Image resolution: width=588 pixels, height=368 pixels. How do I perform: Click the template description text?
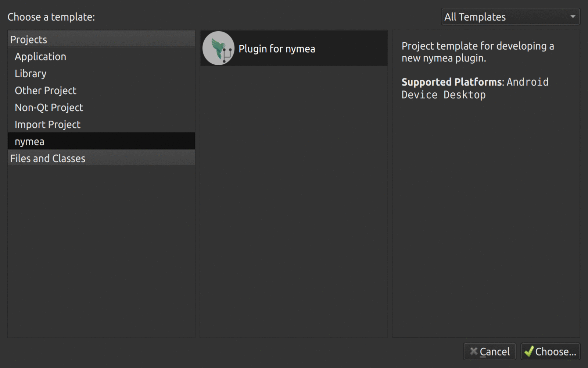pos(478,52)
